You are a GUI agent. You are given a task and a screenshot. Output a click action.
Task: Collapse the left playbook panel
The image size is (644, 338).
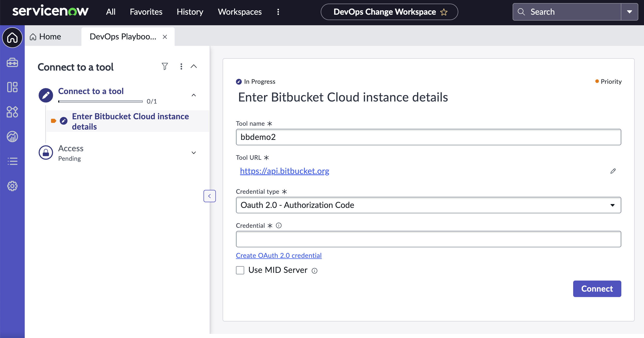(x=210, y=196)
